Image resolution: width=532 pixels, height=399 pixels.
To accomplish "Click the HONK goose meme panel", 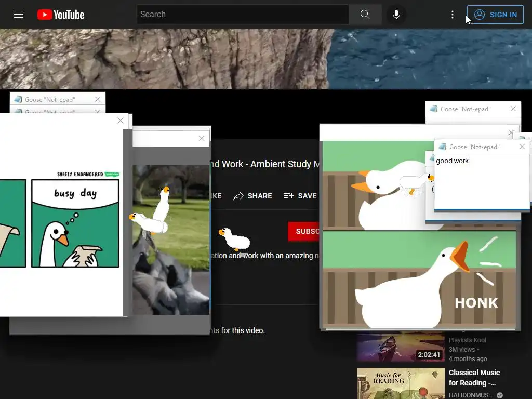I will pyautogui.click(x=419, y=280).
